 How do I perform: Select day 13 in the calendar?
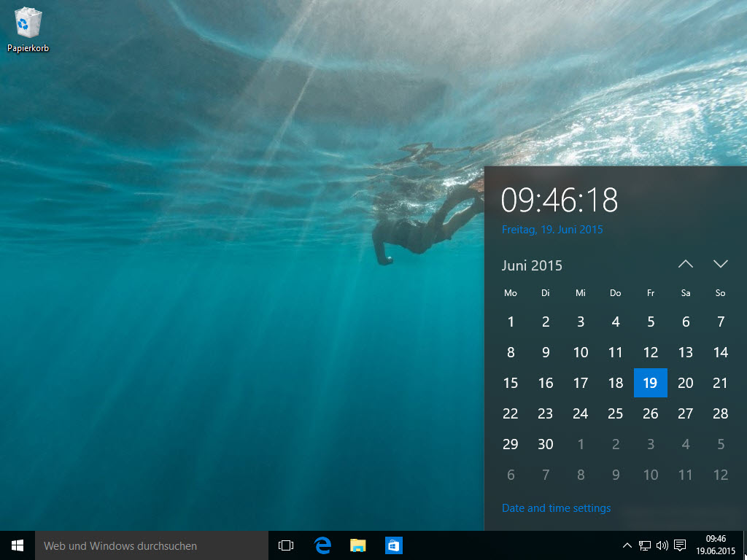[x=686, y=352]
